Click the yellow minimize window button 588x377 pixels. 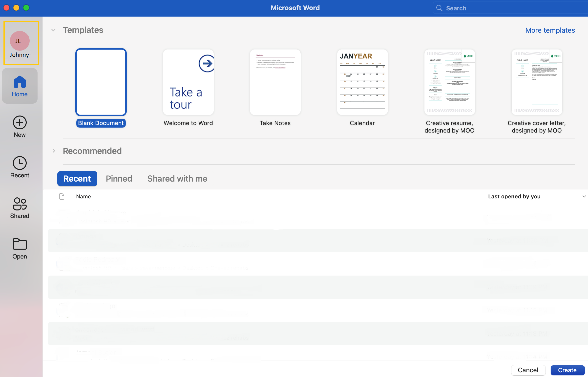coord(16,8)
